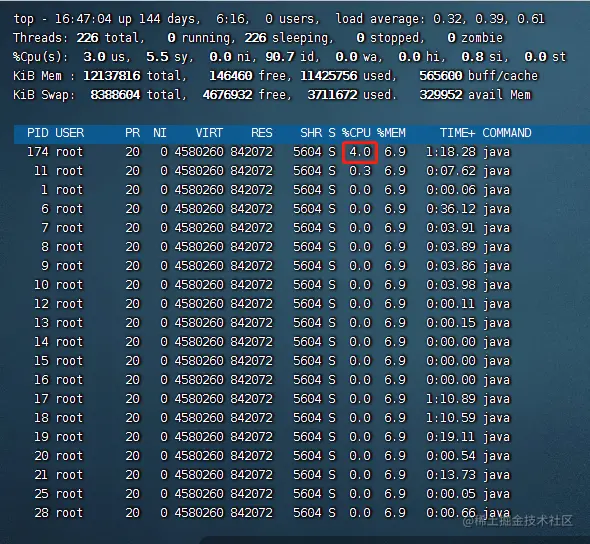Click the 3711672 used swap value
Screen dimensions: 590x544
[x=332, y=94]
